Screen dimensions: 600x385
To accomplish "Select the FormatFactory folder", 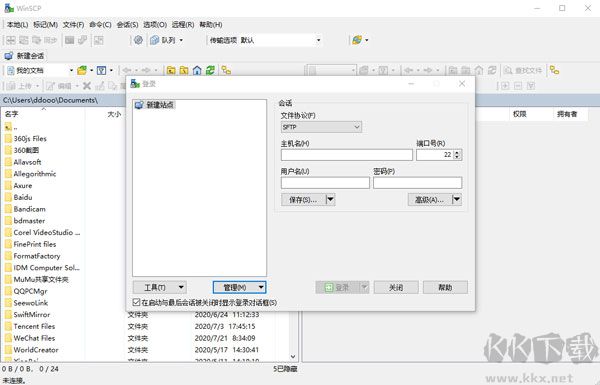I will (33, 256).
